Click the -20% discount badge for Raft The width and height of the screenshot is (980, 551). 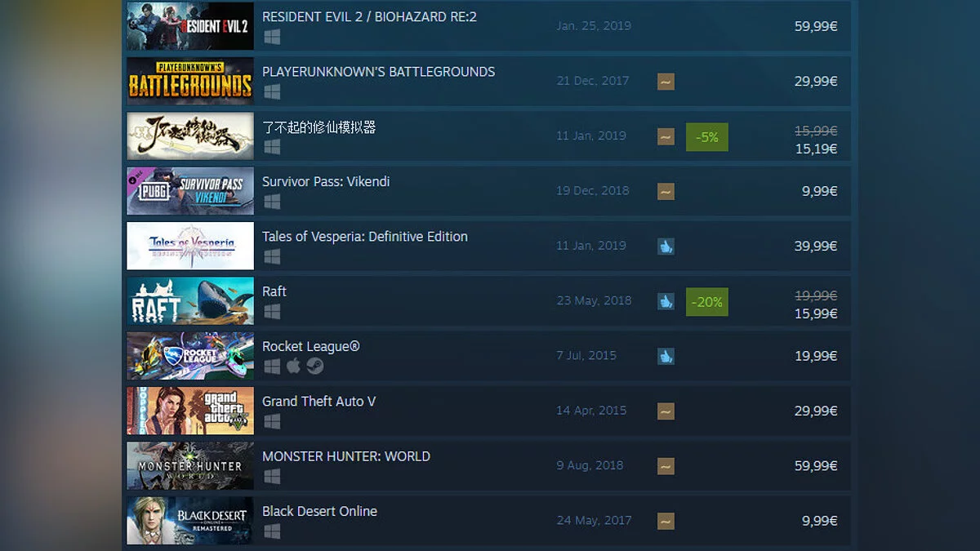pyautogui.click(x=707, y=301)
